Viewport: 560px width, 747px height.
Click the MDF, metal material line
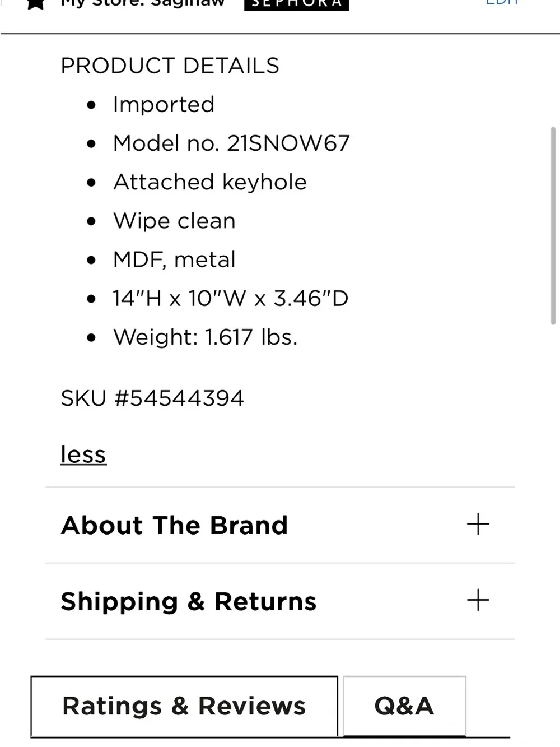pos(174,260)
